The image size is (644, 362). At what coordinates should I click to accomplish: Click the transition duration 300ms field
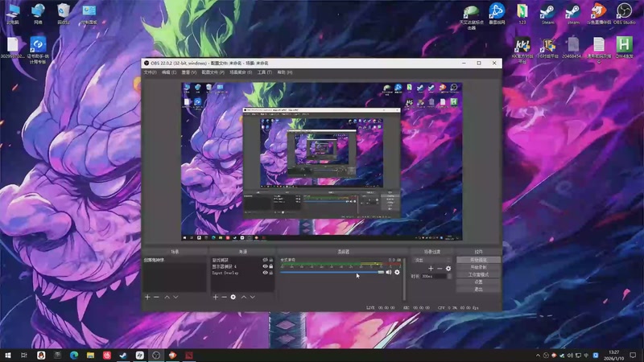click(x=433, y=276)
